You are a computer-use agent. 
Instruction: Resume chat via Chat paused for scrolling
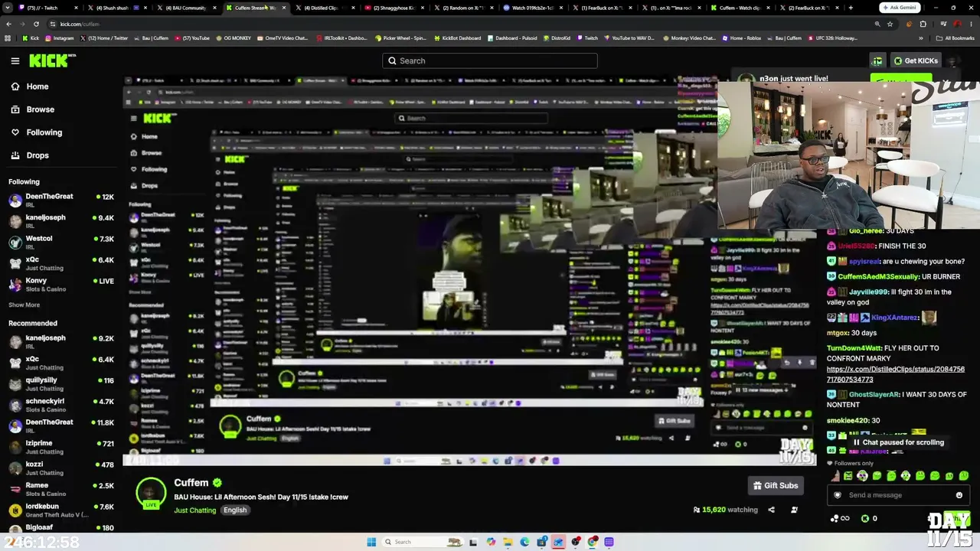click(x=897, y=442)
